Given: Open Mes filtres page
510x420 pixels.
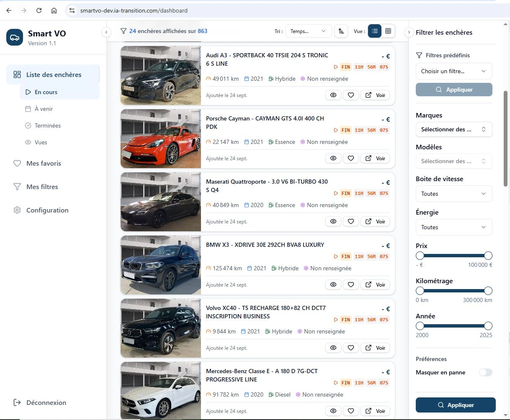Looking at the screenshot, I should tap(53, 187).
